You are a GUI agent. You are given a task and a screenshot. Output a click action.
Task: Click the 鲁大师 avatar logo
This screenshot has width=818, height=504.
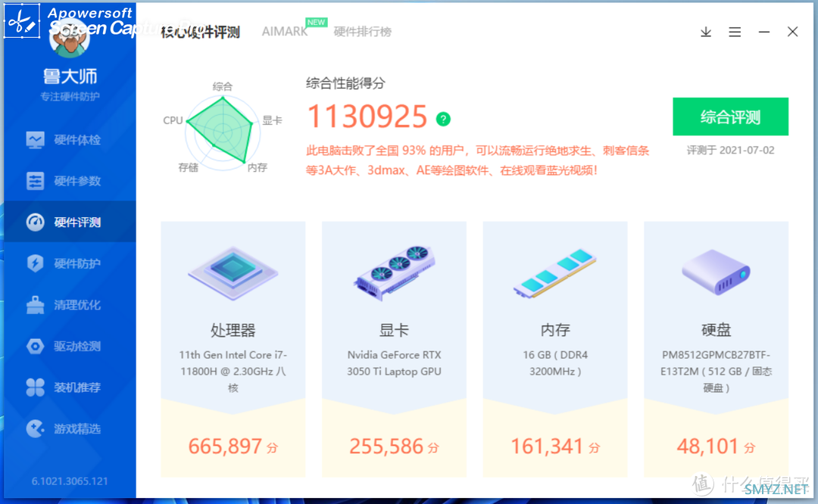pos(70,38)
